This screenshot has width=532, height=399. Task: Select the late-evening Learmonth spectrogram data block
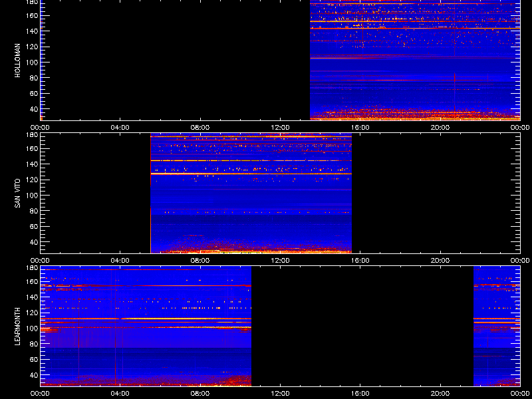point(497,327)
